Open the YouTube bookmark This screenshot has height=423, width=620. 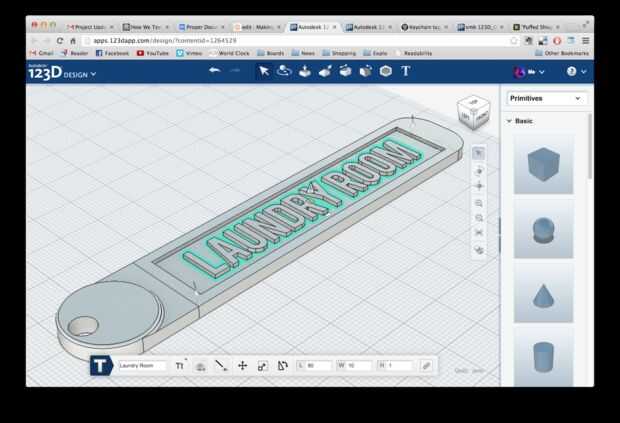coord(153,53)
